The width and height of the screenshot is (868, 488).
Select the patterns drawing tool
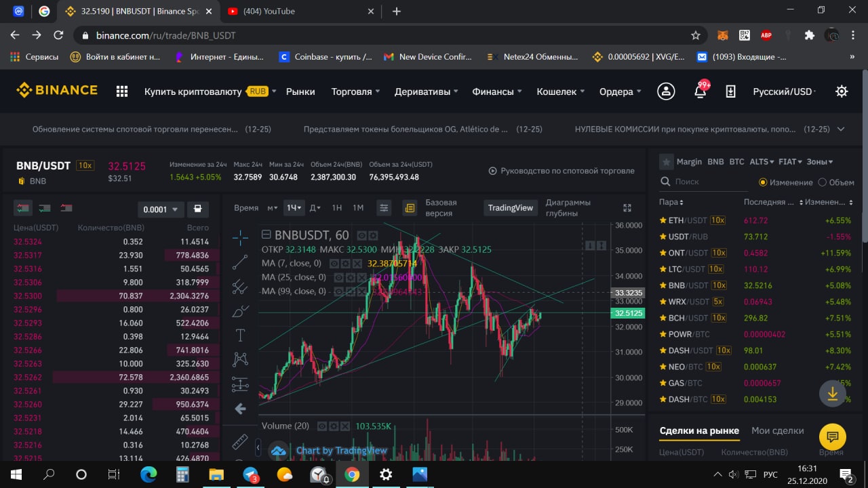click(240, 359)
